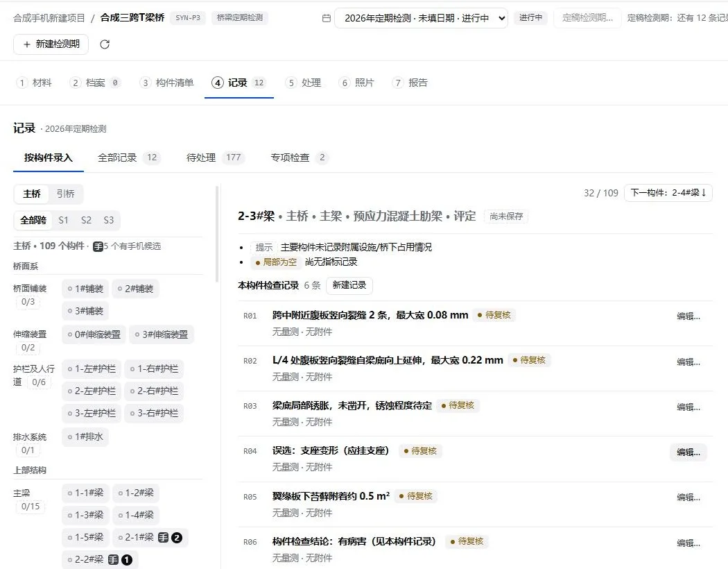Screen dimensions: 728x569
Task: Edit record R06 构件检查结论
Action: click(688, 543)
